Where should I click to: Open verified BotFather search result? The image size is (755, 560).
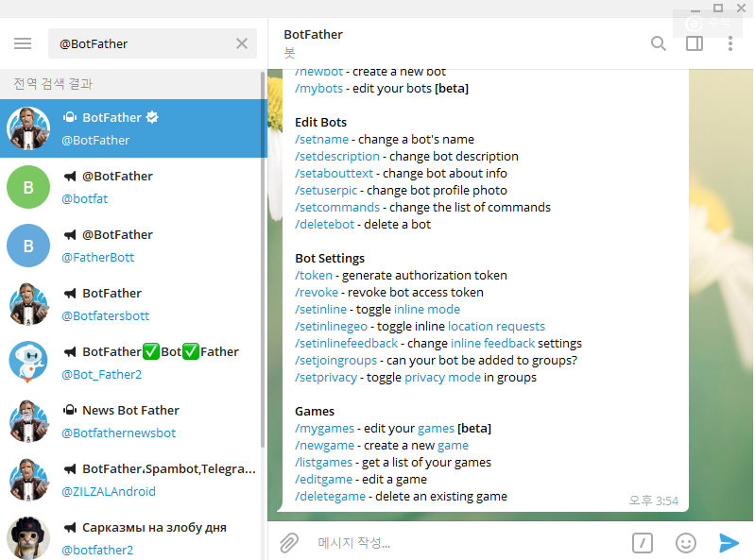tap(133, 128)
